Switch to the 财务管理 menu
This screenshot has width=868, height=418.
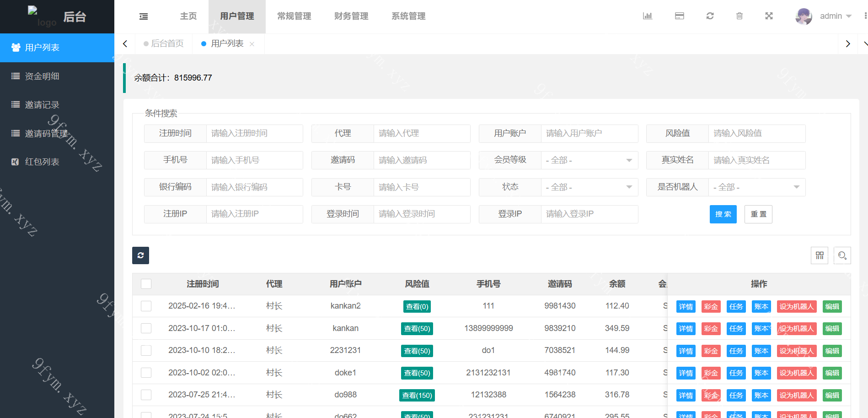pos(351,16)
